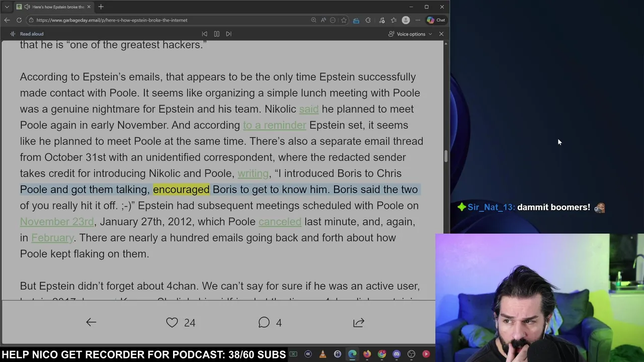Open the browser profile avatar
This screenshot has height=362, width=644.
click(406, 20)
